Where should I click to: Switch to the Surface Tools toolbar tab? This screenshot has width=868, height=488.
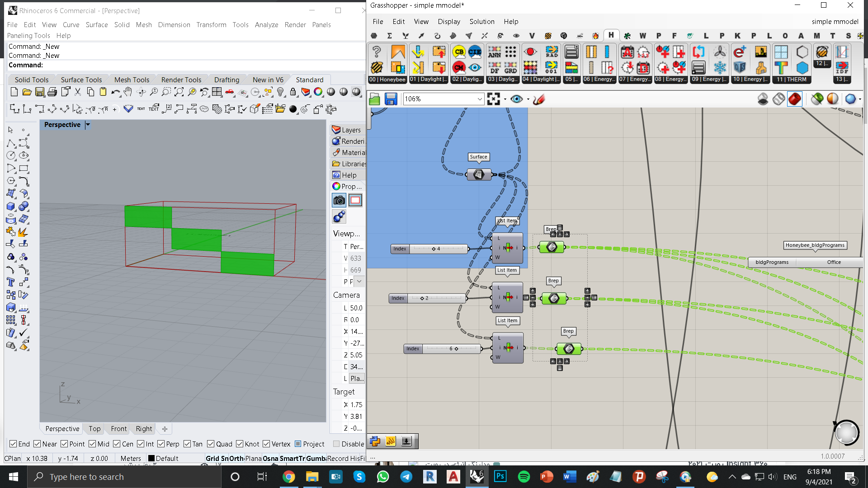pos(81,80)
